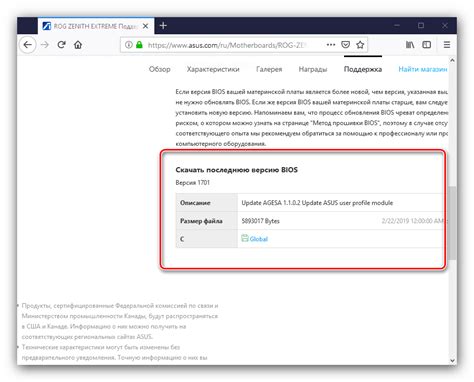Click the page scrollbar down arrow
The image size is (474, 382).
[452, 360]
